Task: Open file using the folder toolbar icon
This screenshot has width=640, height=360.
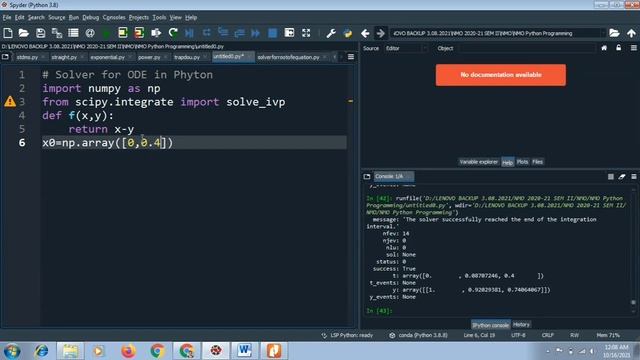Action: [24, 33]
